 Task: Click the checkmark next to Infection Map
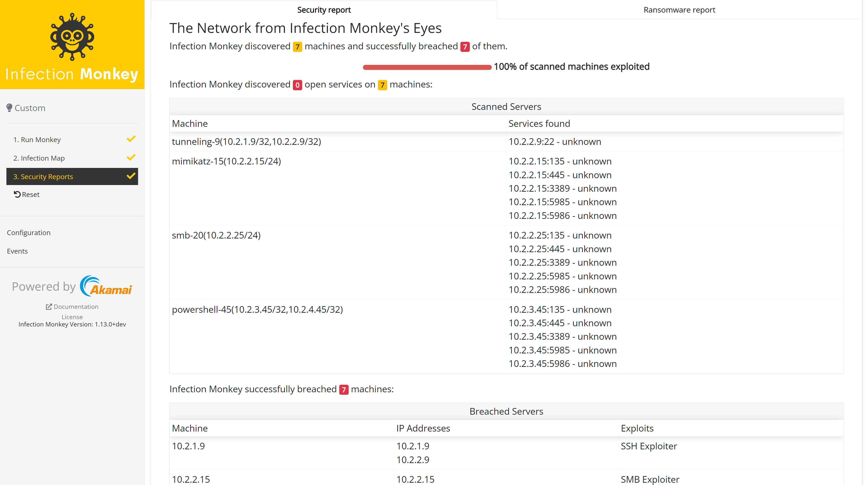pos(131,158)
